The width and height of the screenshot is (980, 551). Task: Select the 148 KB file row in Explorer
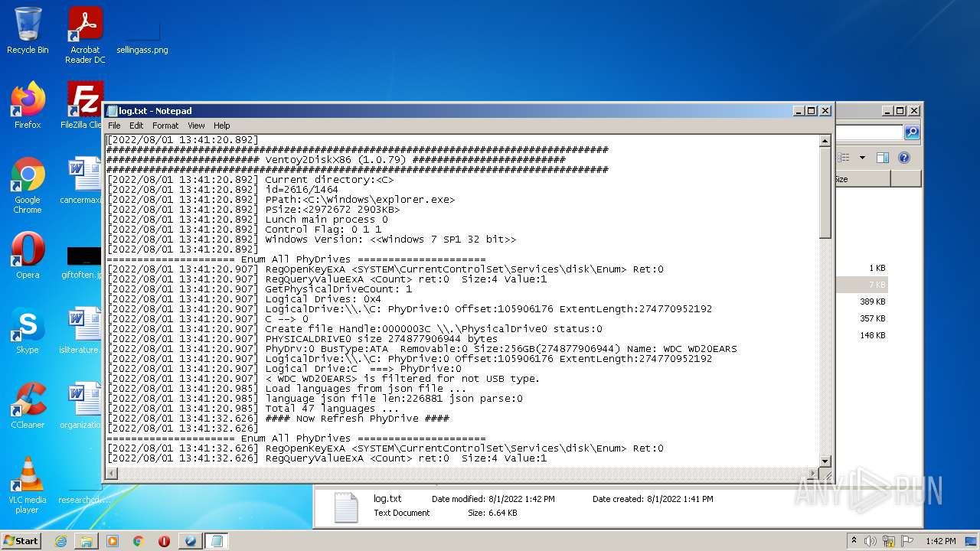tap(862, 335)
